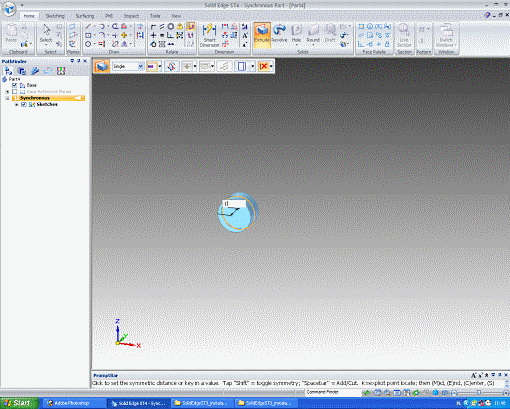Switch to the Surfacing ribbon tab
Image resolution: width=510 pixels, height=409 pixels.
click(85, 16)
